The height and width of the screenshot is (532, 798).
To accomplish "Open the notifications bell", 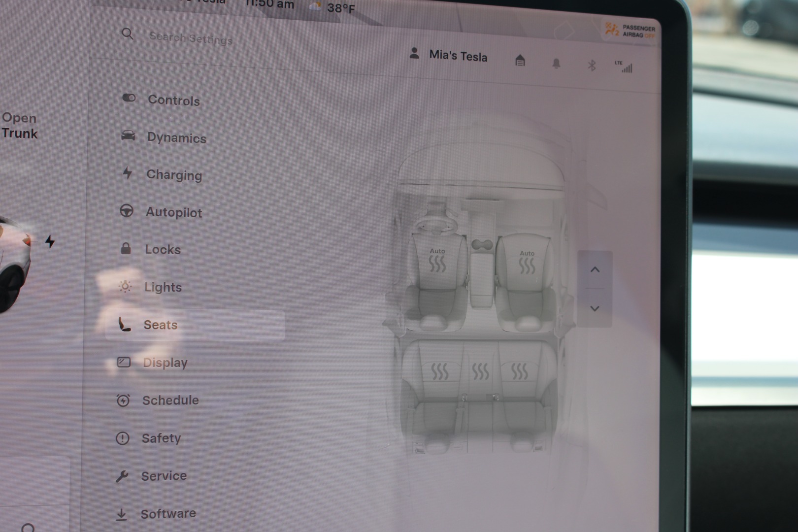I will click(556, 64).
